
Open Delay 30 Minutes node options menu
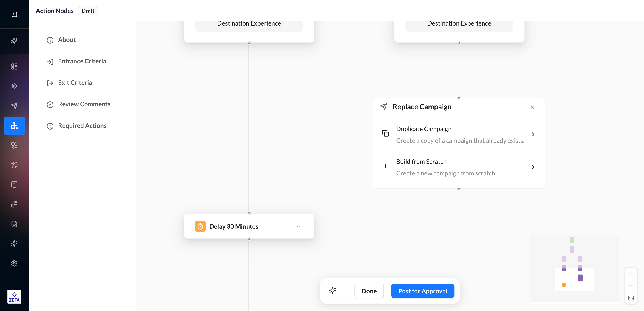[x=297, y=226]
